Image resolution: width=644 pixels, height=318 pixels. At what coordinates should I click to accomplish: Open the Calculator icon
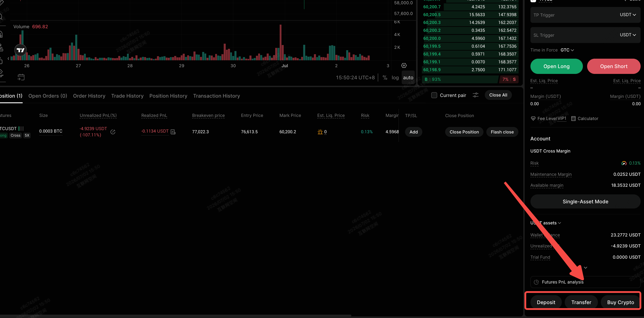573,118
